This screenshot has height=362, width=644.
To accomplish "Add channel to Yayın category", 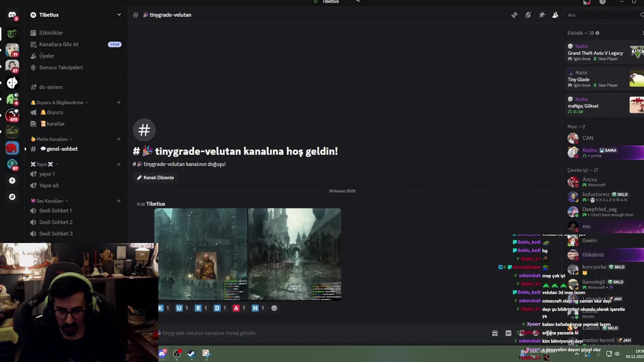I will point(119,164).
